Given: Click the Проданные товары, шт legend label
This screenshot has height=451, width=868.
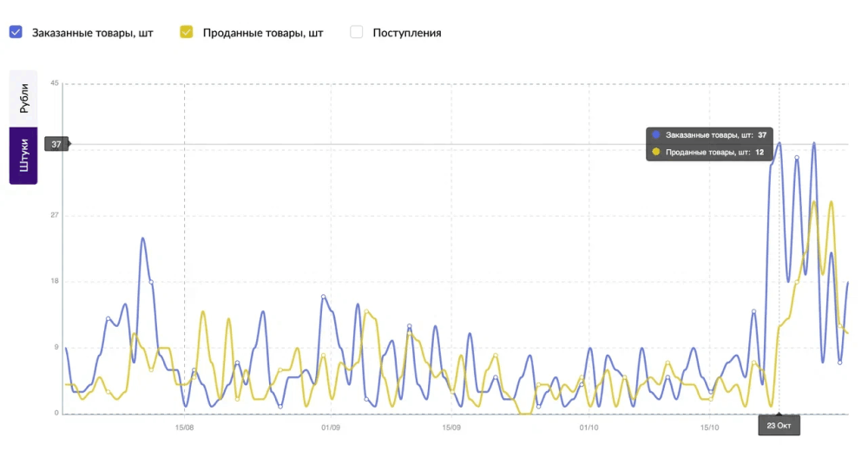Looking at the screenshot, I should 263,33.
